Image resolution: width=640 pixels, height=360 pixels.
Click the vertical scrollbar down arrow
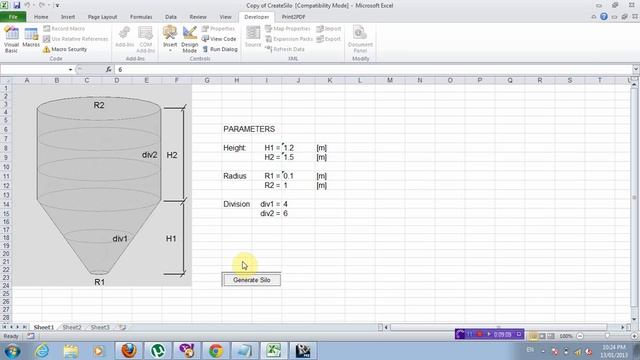pos(634,319)
